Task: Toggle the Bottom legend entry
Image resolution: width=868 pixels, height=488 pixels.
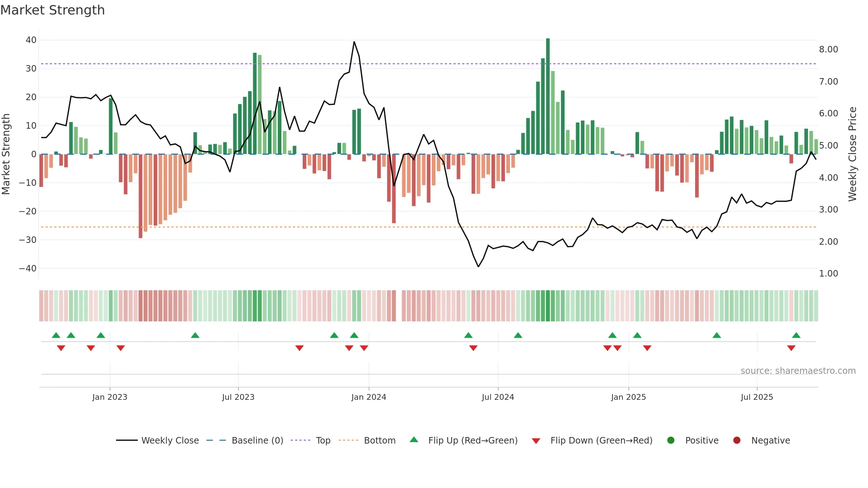Action: click(x=367, y=440)
